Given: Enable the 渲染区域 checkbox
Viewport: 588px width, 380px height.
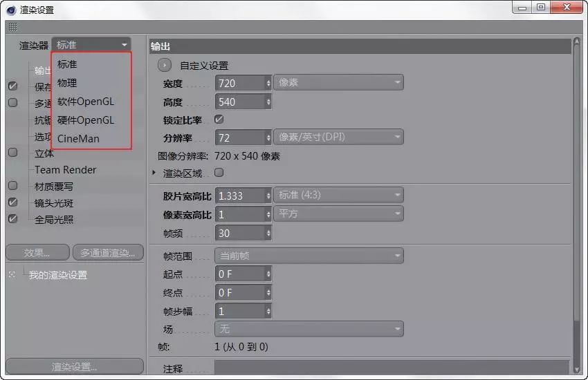Looking at the screenshot, I should (x=219, y=173).
